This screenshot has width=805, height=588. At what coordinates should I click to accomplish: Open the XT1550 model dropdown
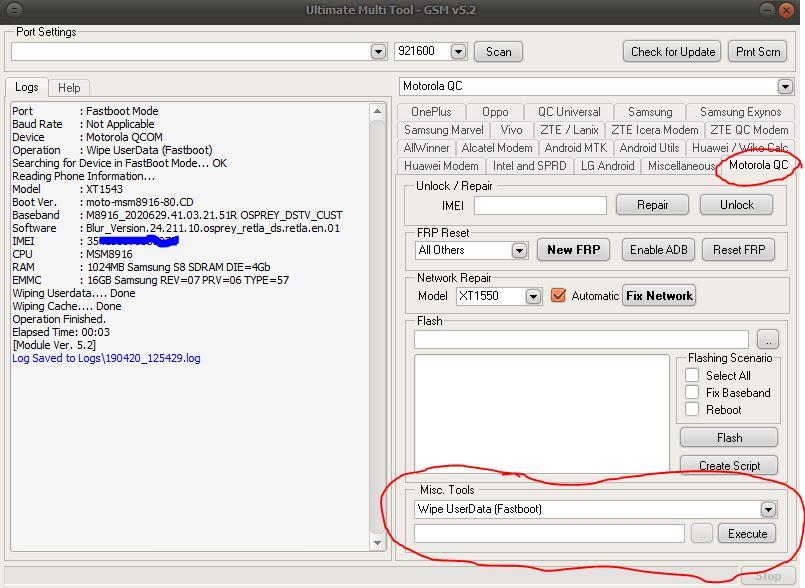(533, 296)
